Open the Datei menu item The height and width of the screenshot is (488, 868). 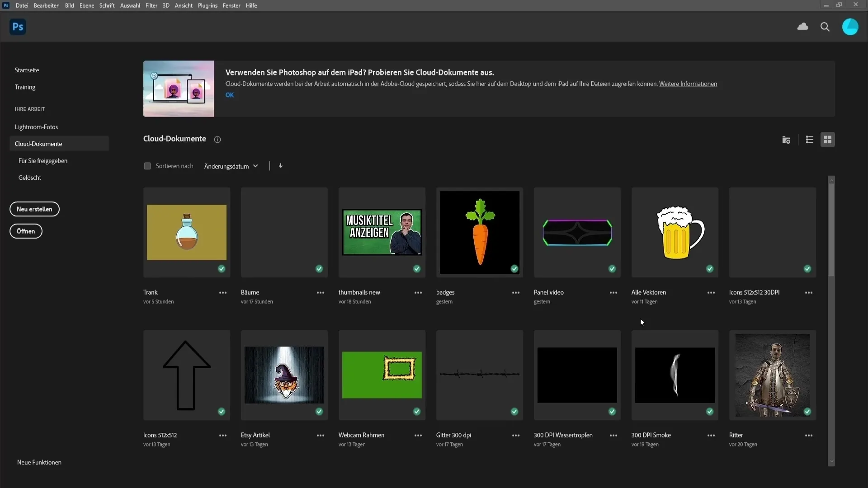click(x=21, y=5)
